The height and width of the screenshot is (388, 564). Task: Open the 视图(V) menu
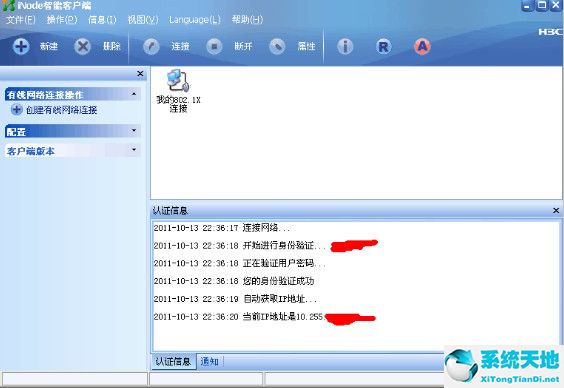(143, 19)
